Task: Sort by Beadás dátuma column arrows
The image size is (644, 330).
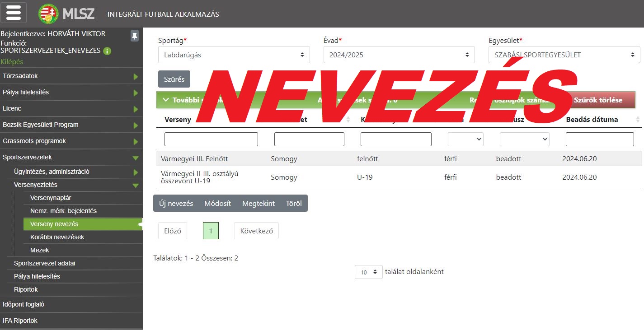Action: tap(638, 120)
